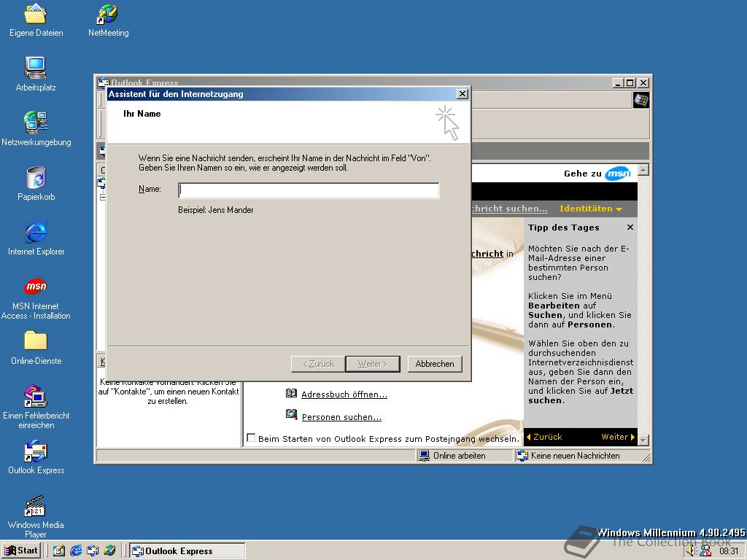Click Outlook Express taskbar button

coord(187,551)
